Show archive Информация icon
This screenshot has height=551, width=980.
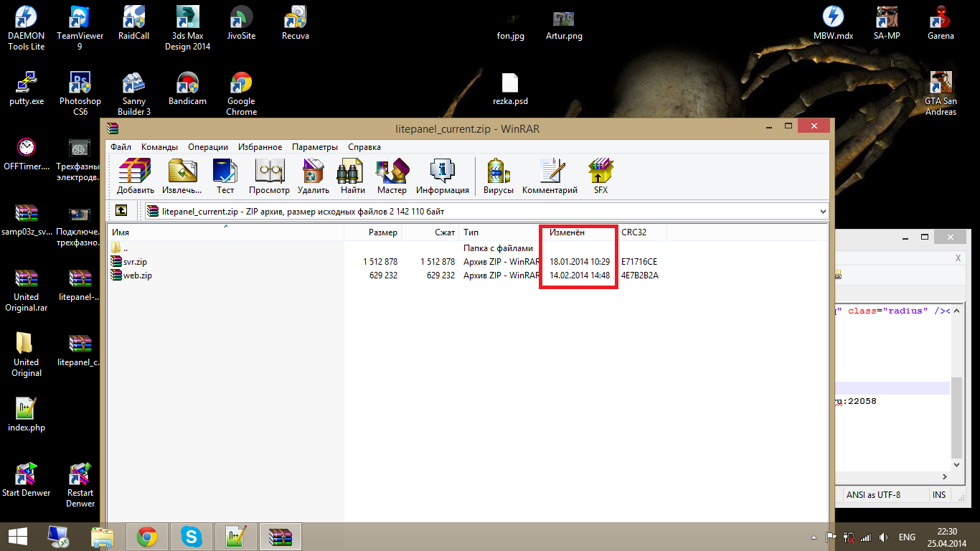click(443, 176)
